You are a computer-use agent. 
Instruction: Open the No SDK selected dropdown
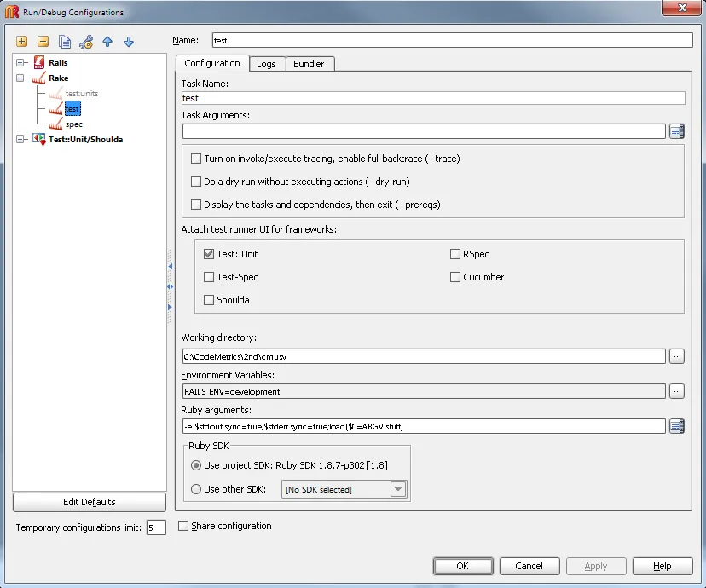pos(344,489)
